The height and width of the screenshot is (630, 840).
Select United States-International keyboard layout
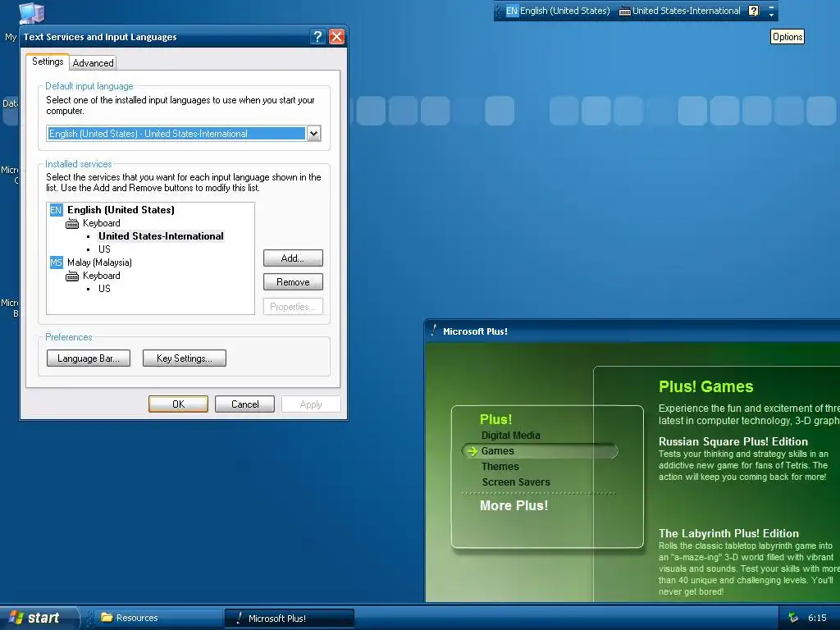point(161,236)
